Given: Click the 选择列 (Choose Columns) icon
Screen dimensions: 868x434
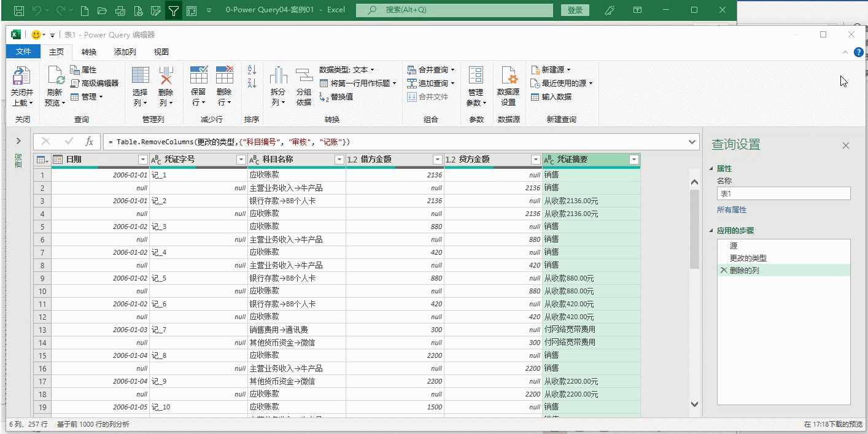Looking at the screenshot, I should [x=140, y=76].
